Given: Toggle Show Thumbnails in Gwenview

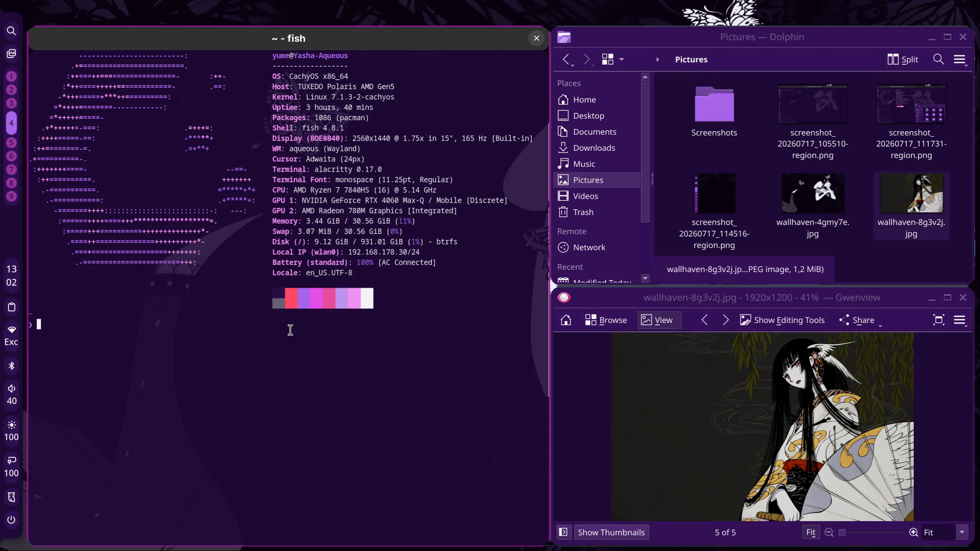Looking at the screenshot, I should coord(611,532).
